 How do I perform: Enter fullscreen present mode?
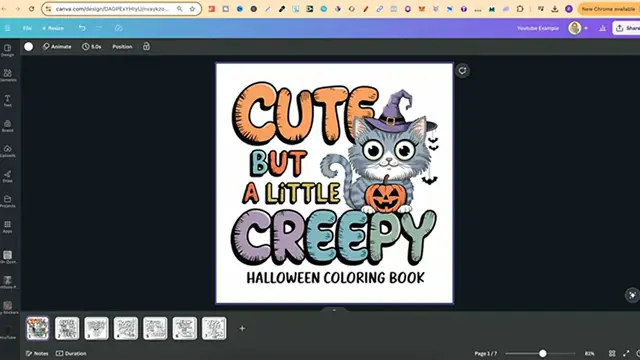[626, 353]
